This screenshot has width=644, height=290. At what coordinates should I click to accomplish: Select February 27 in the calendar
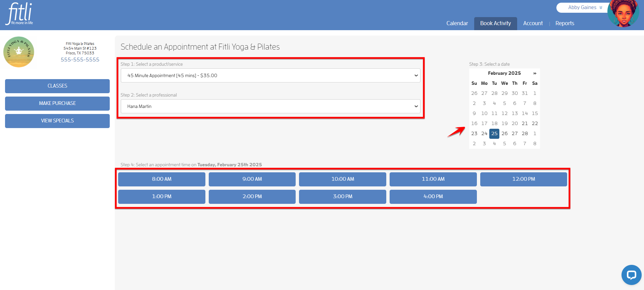pyautogui.click(x=514, y=133)
